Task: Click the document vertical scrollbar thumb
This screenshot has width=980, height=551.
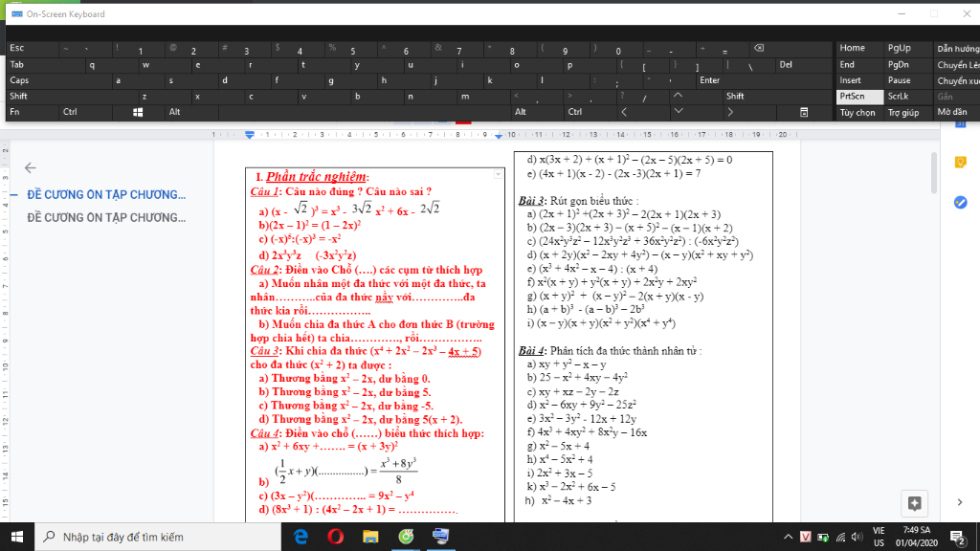Action: coord(934,173)
